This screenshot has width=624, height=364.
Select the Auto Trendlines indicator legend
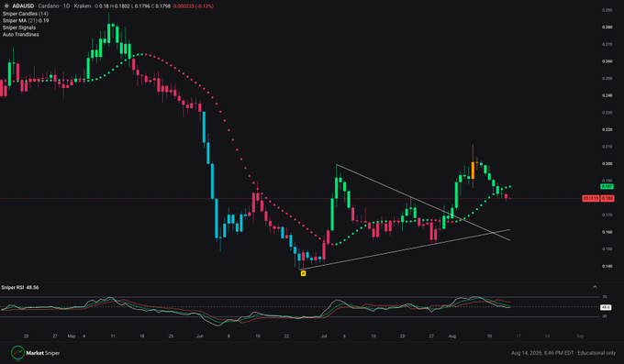(21, 35)
